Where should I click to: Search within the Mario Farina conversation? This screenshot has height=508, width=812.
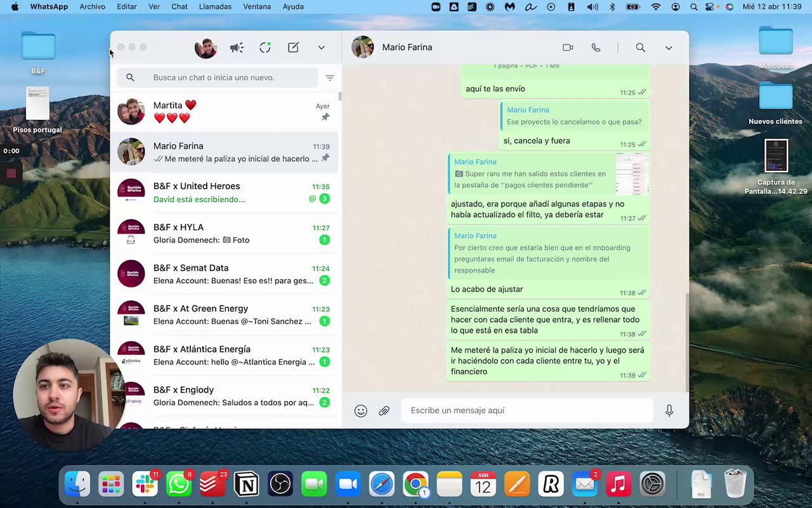(641, 48)
